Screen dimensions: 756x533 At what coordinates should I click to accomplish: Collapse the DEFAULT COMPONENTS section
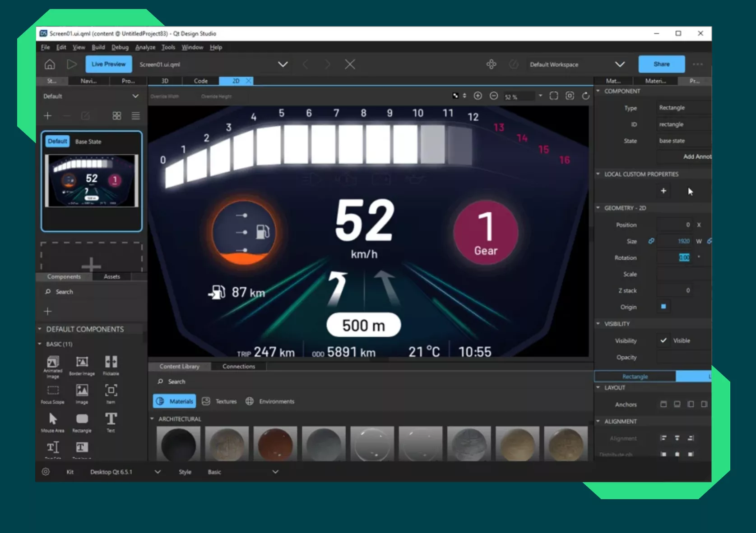40,329
